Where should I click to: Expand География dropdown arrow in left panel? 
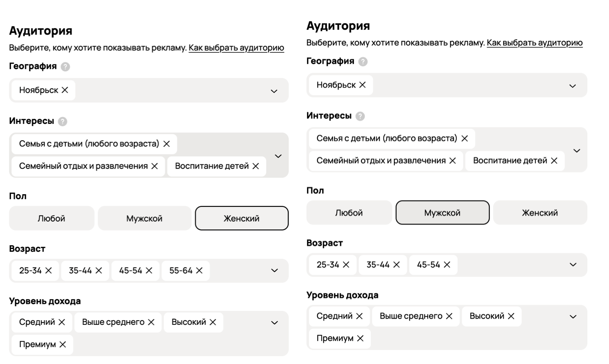tap(274, 91)
